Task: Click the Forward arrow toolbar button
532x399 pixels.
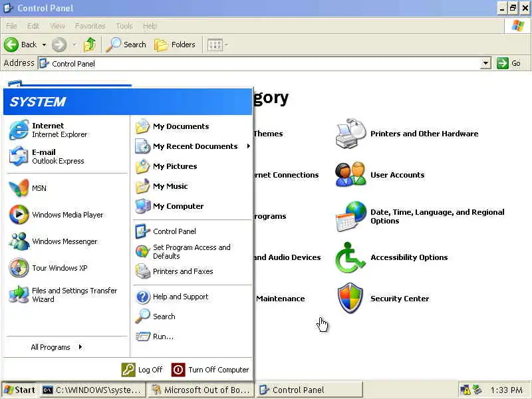Action: (59, 45)
